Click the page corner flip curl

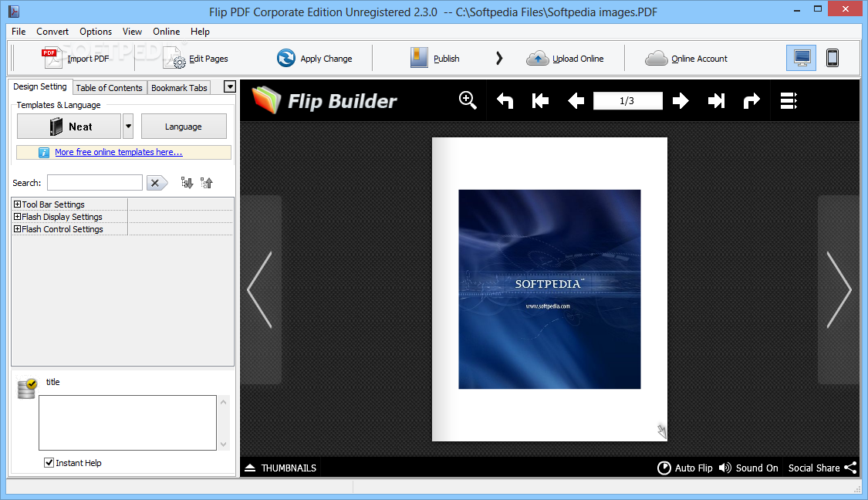click(x=661, y=431)
